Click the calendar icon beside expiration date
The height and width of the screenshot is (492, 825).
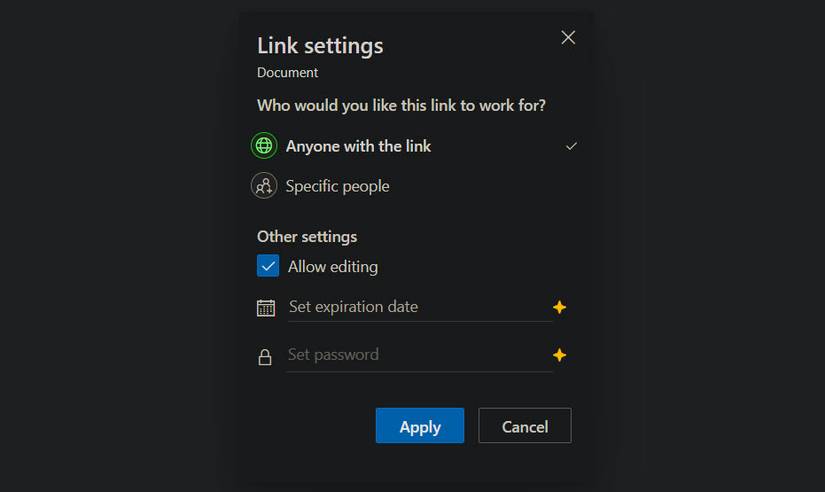[x=265, y=308]
